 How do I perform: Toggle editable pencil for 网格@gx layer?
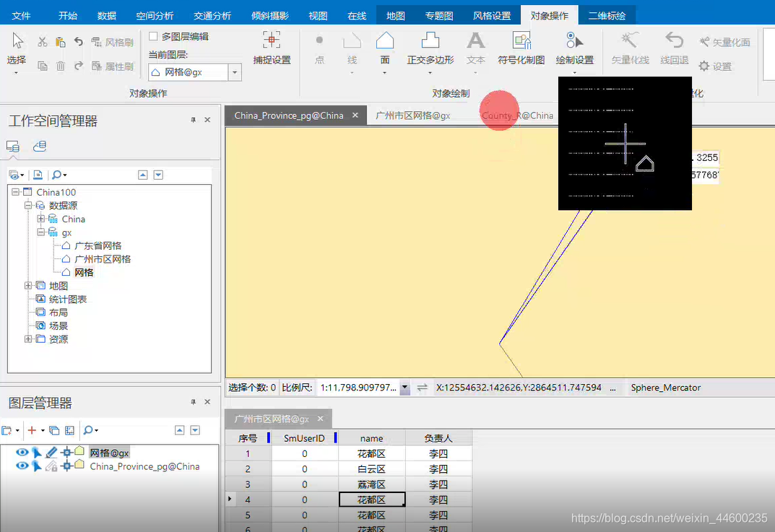51,452
